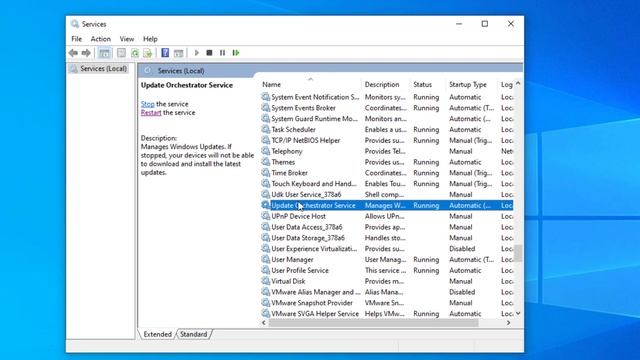Click the vertical scrollbar down arrow

pyautogui.click(x=518, y=313)
